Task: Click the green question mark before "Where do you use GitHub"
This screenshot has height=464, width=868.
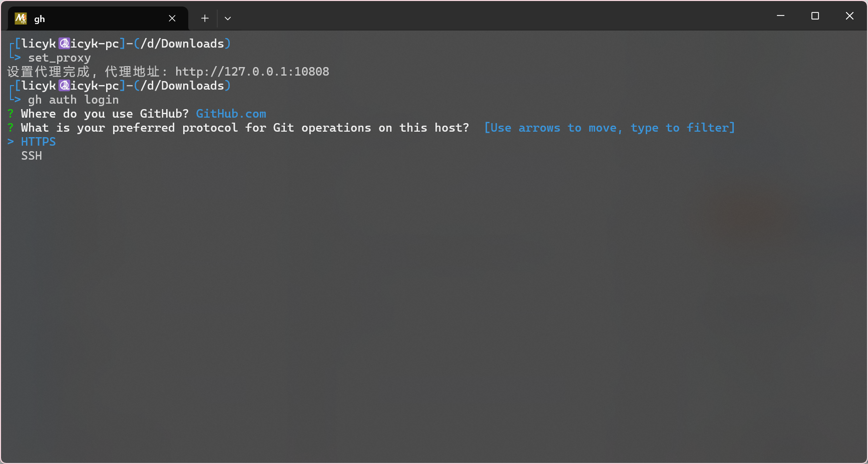Action: click(11, 114)
